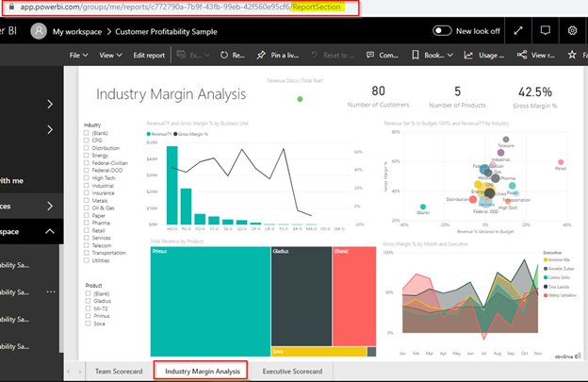The image size is (588, 382).
Task: Expand the first chevron in left navigation
Action: 50,104
